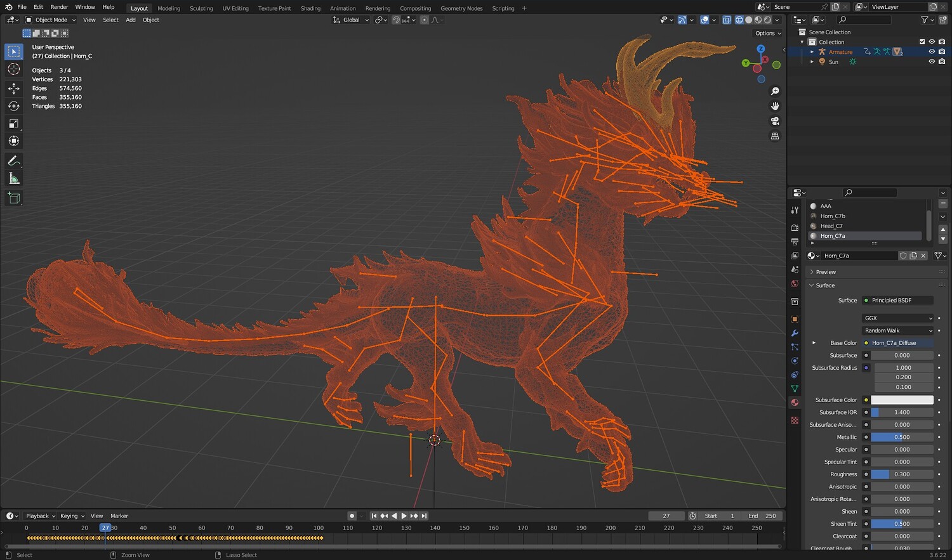Toggle Sun viewport visibility eye
This screenshot has height=560, width=952.
(932, 62)
